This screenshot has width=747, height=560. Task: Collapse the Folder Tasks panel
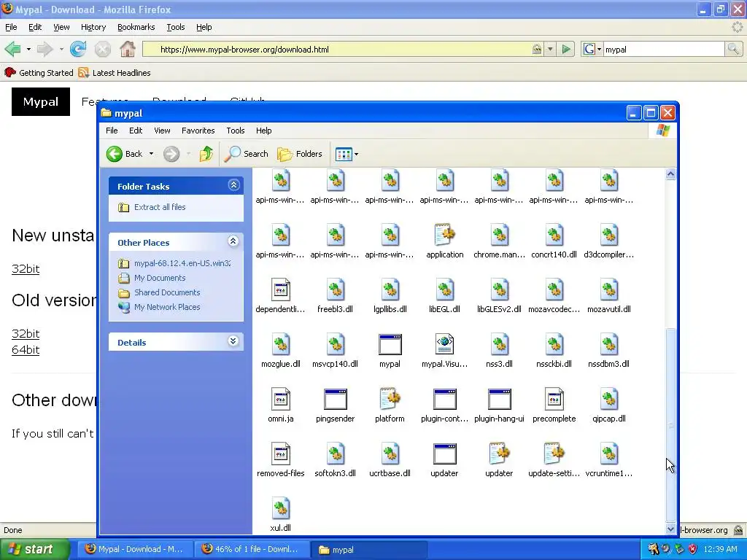click(233, 185)
